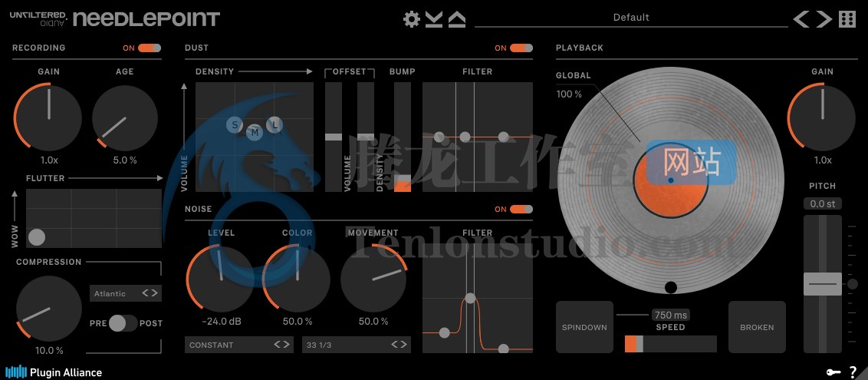Go to previous preset with left chevron
The width and height of the screenshot is (868, 380).
pos(801,19)
